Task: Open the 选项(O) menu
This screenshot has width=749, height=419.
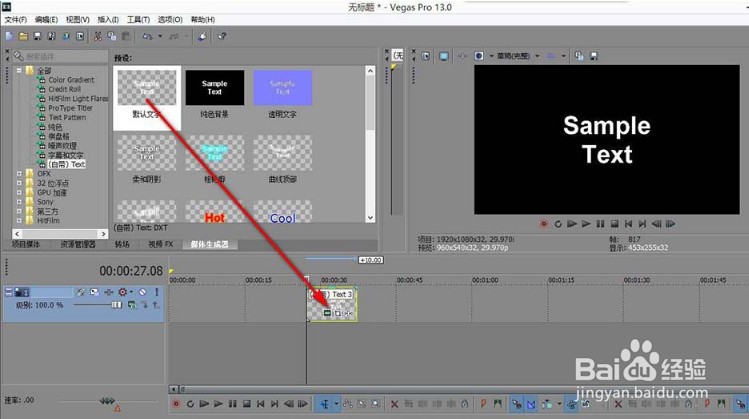Action: [170, 20]
